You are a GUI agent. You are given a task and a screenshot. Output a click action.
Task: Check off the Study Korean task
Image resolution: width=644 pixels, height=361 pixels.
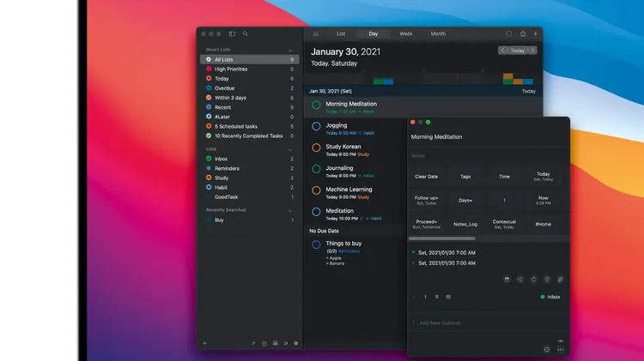tap(316, 147)
